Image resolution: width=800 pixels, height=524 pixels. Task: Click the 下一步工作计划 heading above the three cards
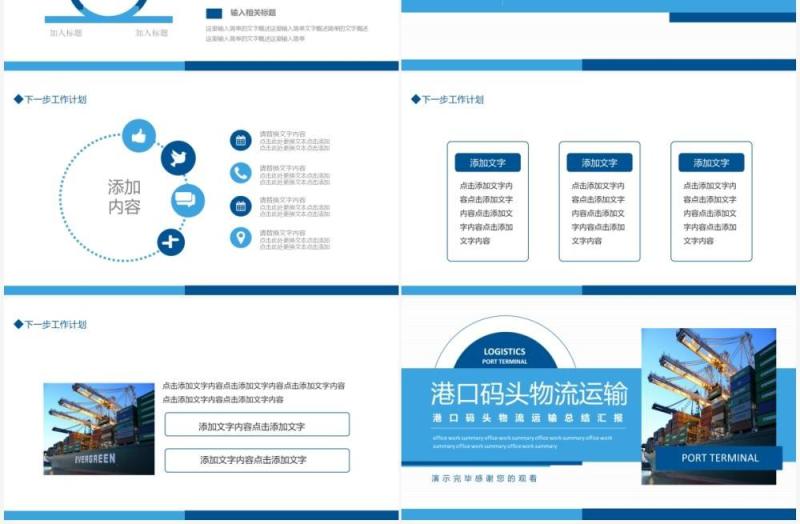pyautogui.click(x=447, y=99)
